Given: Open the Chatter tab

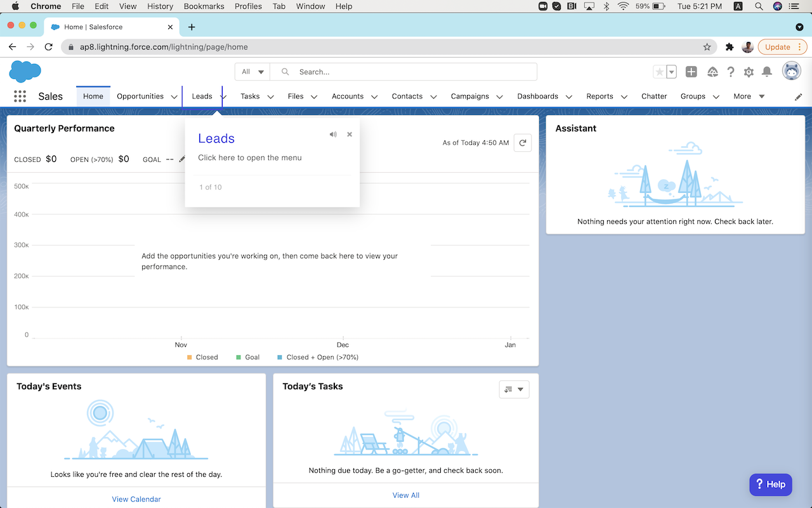Looking at the screenshot, I should pyautogui.click(x=654, y=97).
